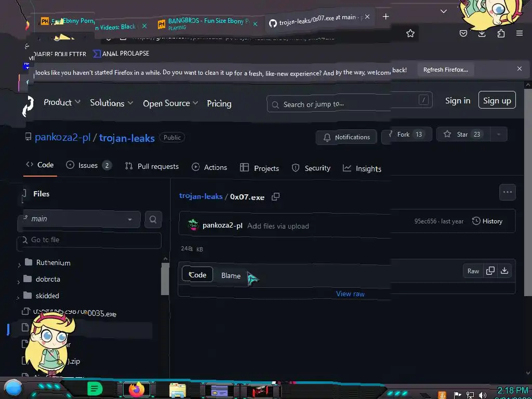Open the file History
The width and height of the screenshot is (532, 399).
(487, 221)
